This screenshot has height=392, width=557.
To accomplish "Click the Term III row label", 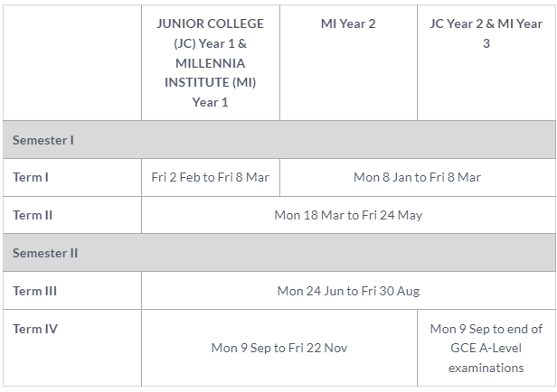I will coord(34,291).
